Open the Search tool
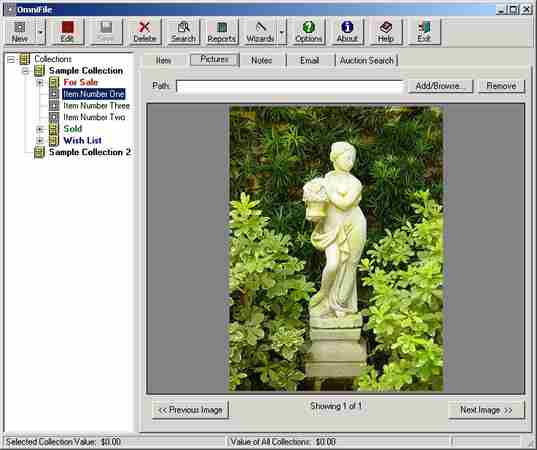The image size is (537, 450). tap(183, 32)
